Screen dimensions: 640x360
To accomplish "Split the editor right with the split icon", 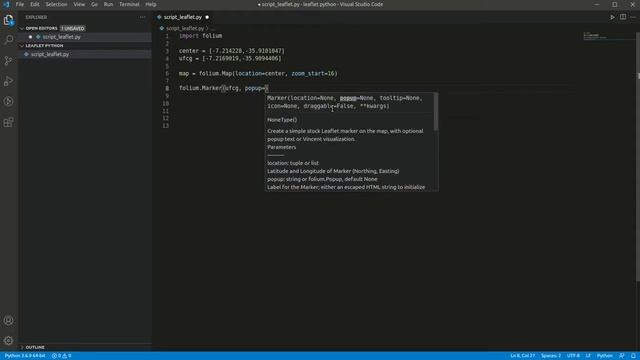I will 623,17.
